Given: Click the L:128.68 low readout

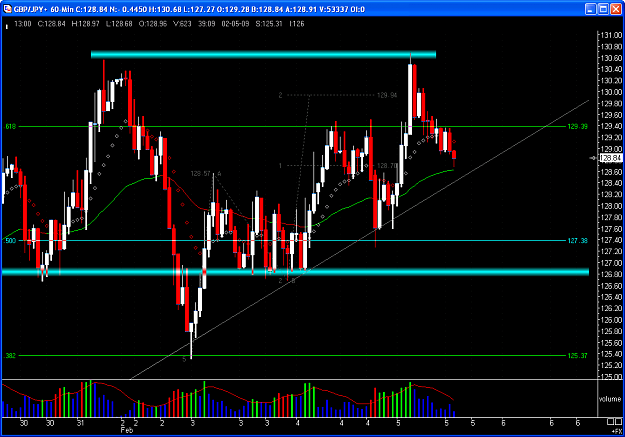Looking at the screenshot, I should (119, 24).
